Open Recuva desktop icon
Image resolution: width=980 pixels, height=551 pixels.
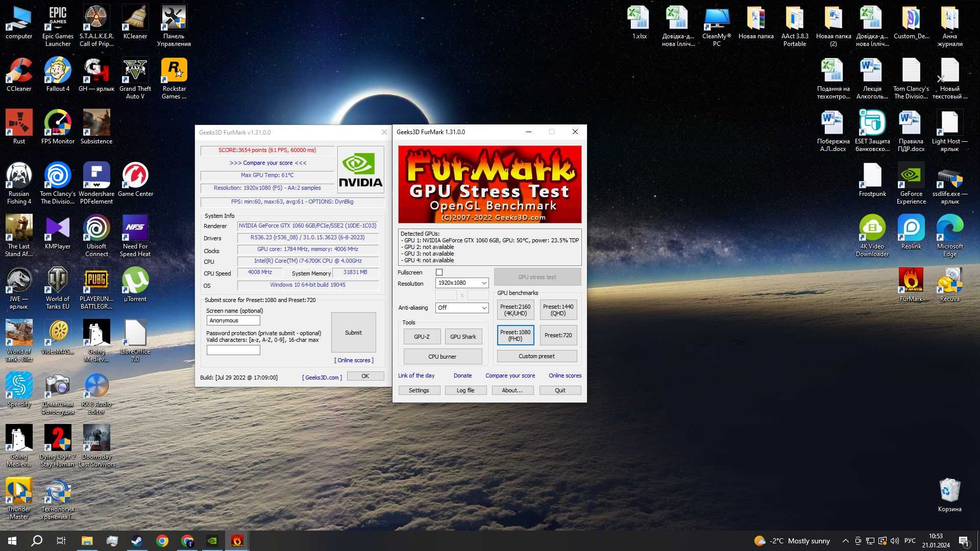[x=950, y=285]
